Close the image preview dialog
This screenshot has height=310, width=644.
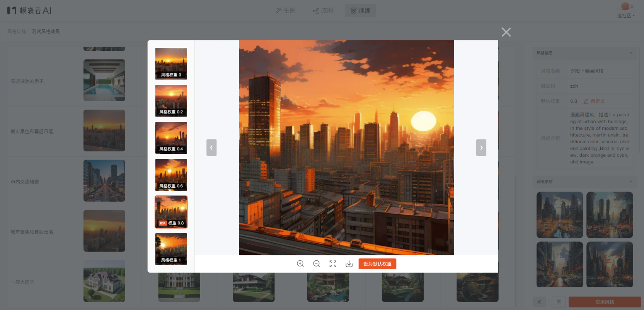point(506,32)
